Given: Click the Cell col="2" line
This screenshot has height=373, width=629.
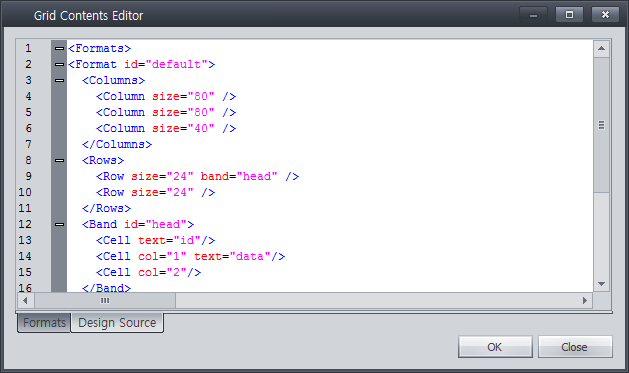Looking at the screenshot, I should [x=148, y=273].
